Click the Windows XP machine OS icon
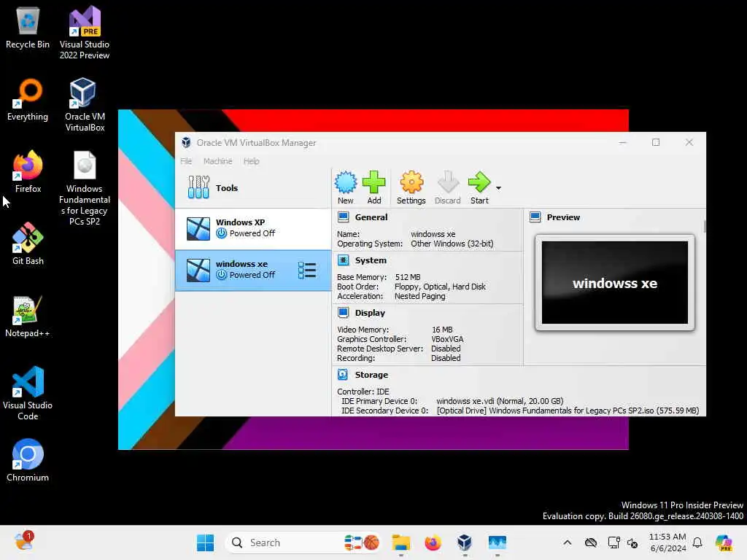The width and height of the screenshot is (747, 560). (198, 228)
